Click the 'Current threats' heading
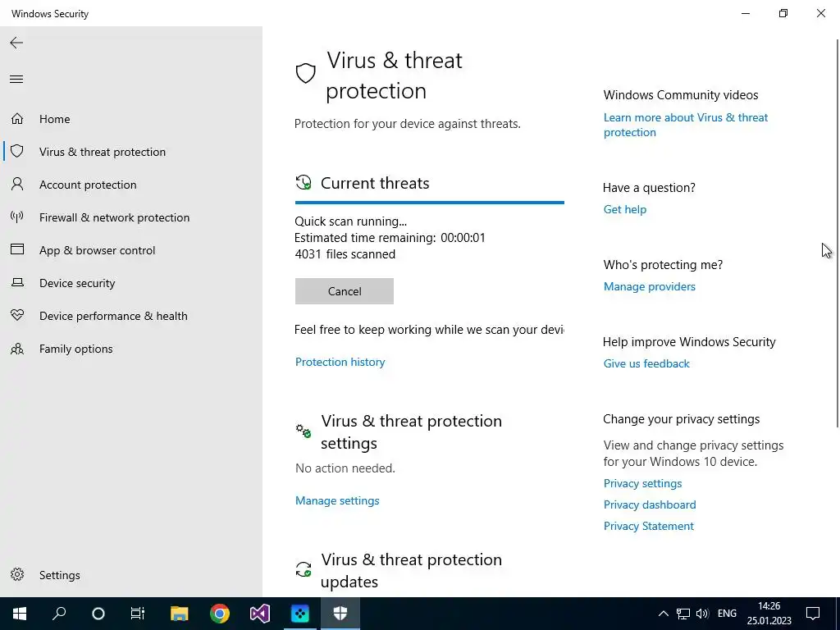The width and height of the screenshot is (840, 630). tap(375, 183)
